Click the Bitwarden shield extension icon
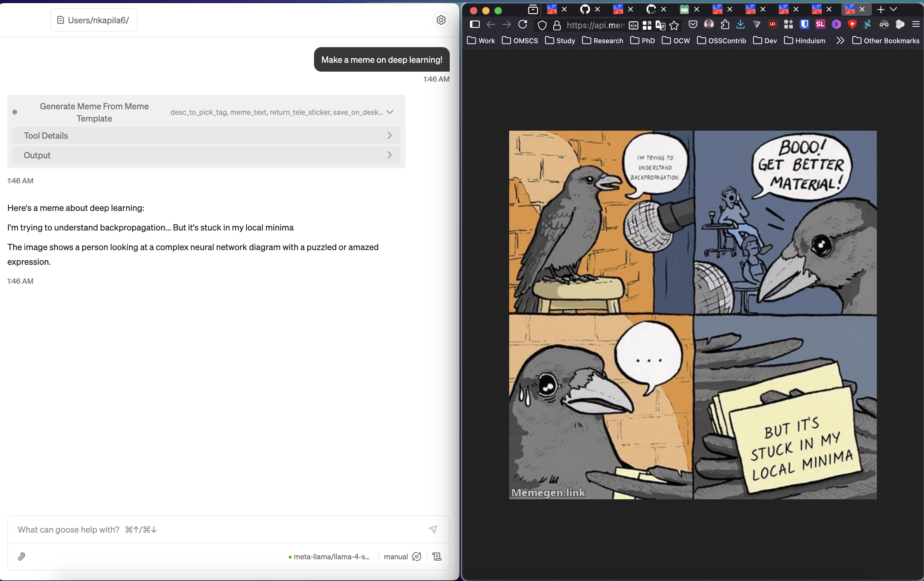Screen dimensions: 924x581 pos(804,24)
